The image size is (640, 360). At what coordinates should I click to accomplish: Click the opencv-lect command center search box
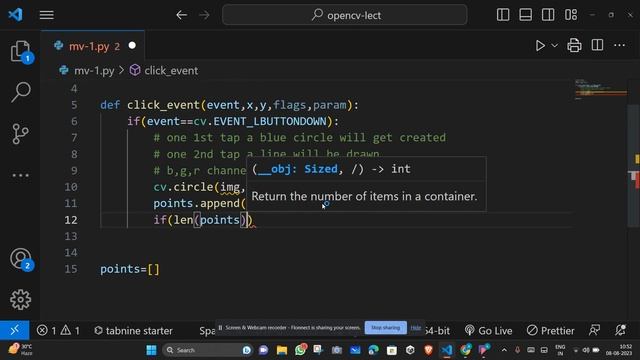tap(344, 15)
